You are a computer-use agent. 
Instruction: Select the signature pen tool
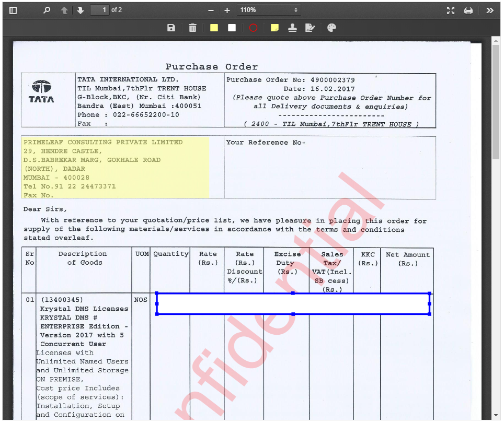(x=310, y=28)
